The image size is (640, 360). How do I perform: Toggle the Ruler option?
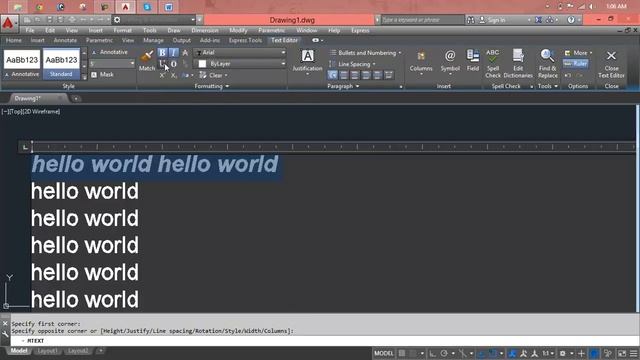[x=576, y=64]
